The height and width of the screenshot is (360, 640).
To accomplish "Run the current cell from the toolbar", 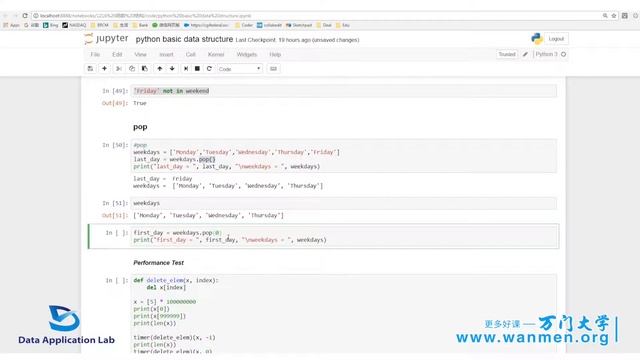I will (x=186, y=69).
